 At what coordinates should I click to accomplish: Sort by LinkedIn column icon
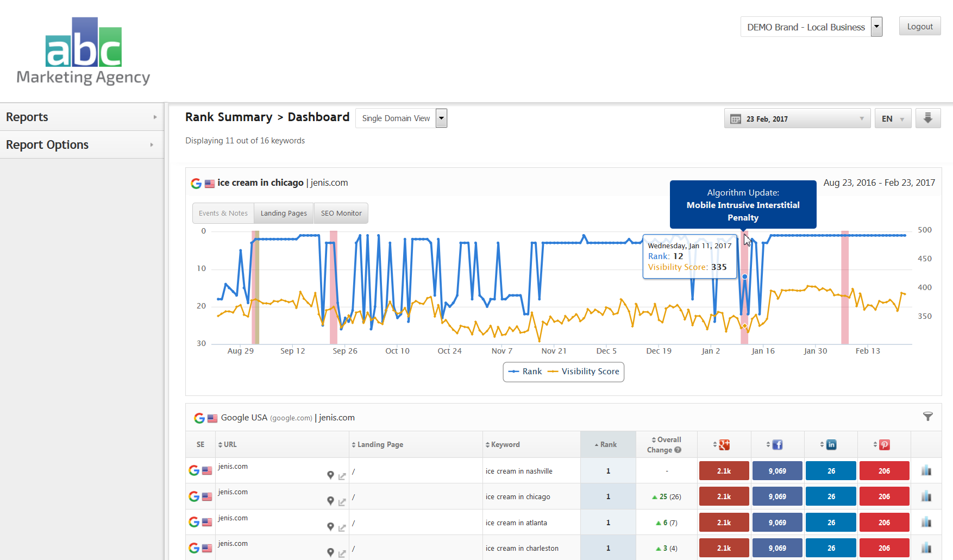[831, 445]
